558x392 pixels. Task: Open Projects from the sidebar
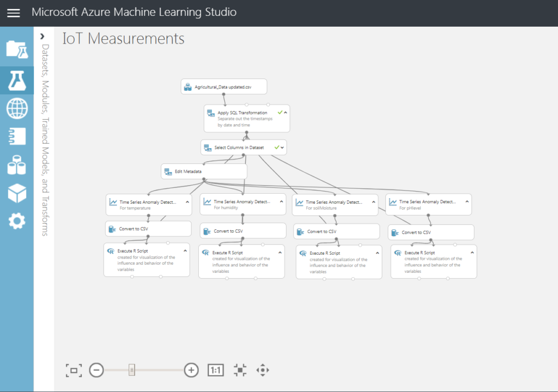(16, 50)
